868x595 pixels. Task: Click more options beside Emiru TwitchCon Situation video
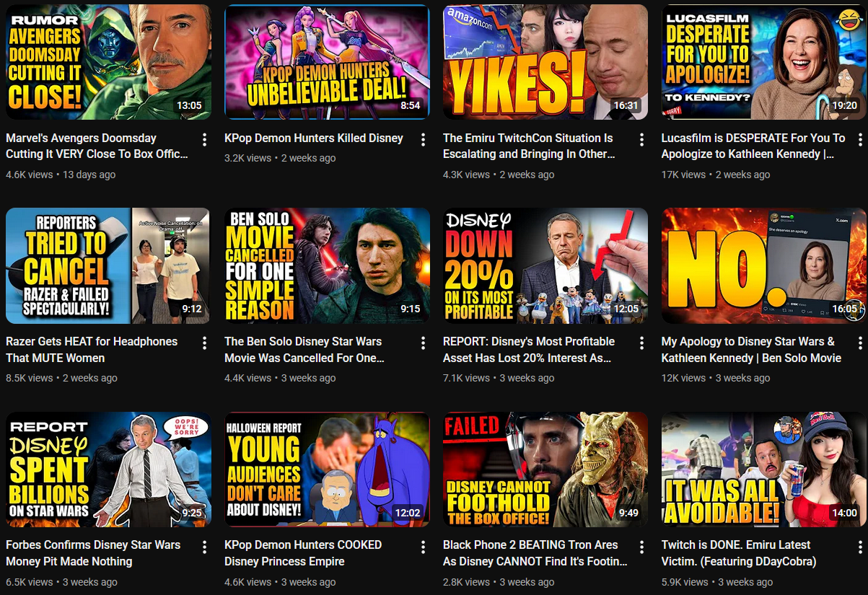click(641, 139)
